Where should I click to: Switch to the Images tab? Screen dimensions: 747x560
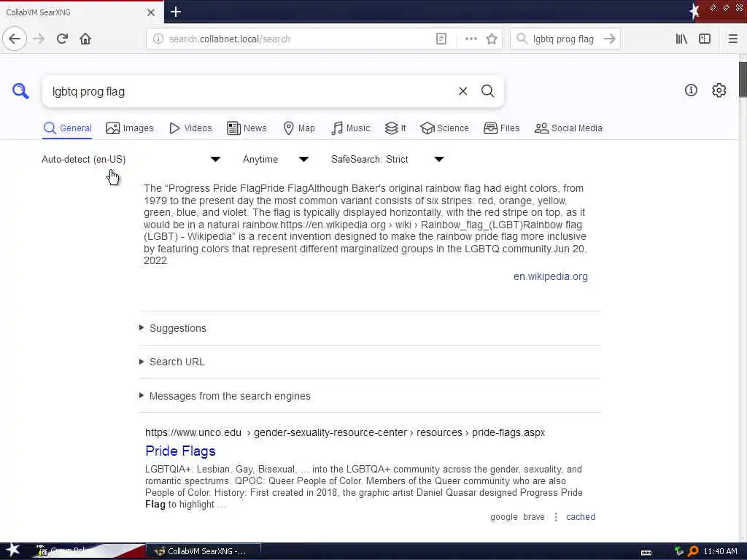click(130, 128)
